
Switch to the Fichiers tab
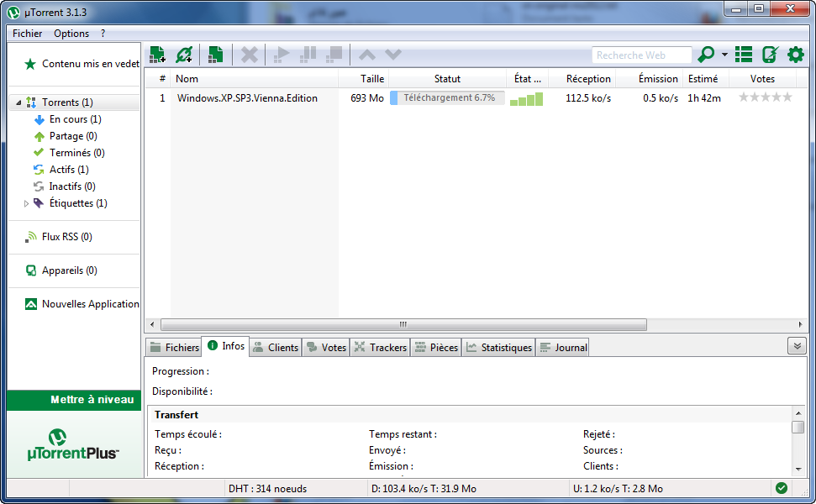pyautogui.click(x=174, y=348)
